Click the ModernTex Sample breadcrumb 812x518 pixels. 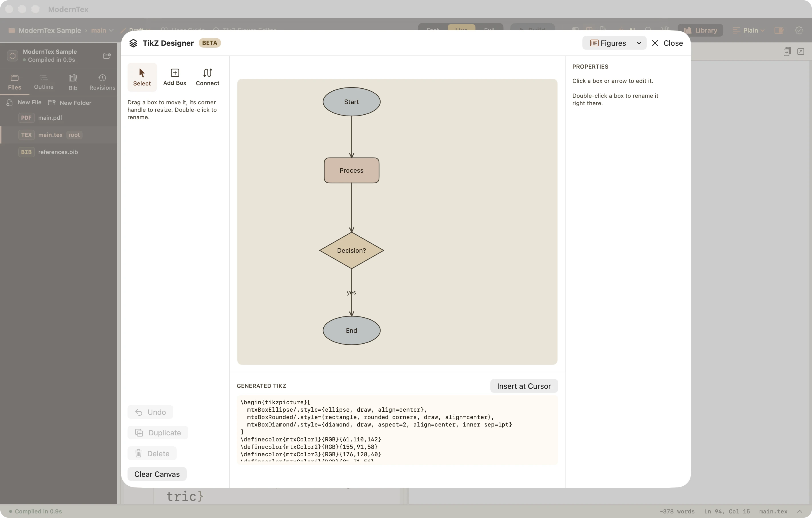click(x=49, y=30)
